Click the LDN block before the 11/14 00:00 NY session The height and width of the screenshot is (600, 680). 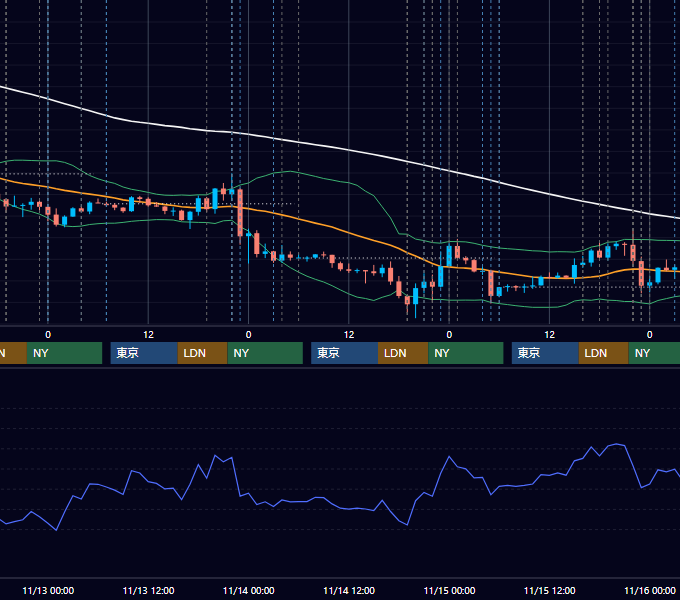203,353
